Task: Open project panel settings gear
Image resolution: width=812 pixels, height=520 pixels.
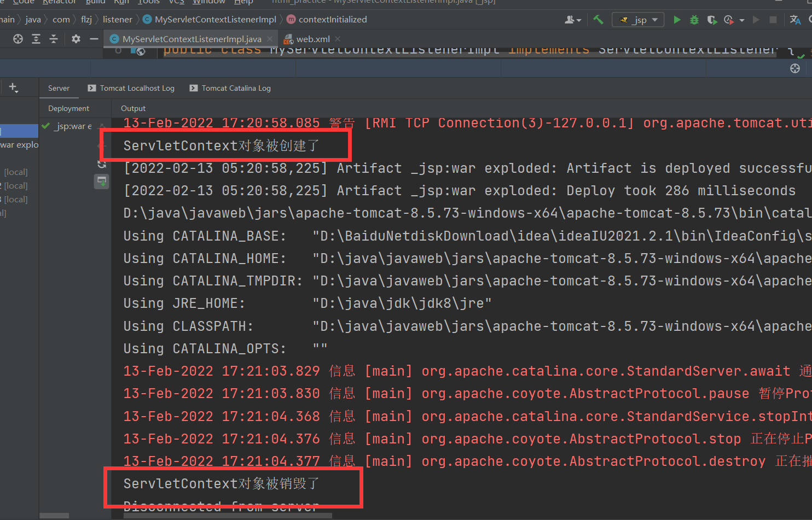Action: pos(76,39)
